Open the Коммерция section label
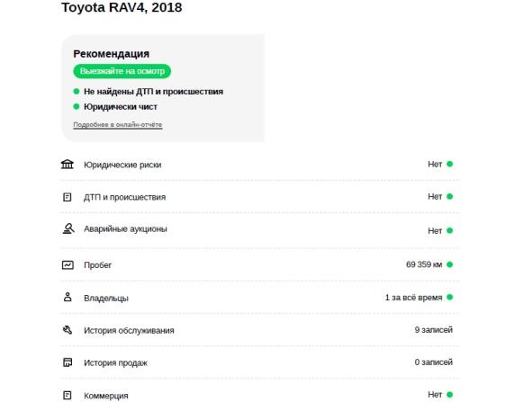This screenshot has width=532, height=402. 106,396
